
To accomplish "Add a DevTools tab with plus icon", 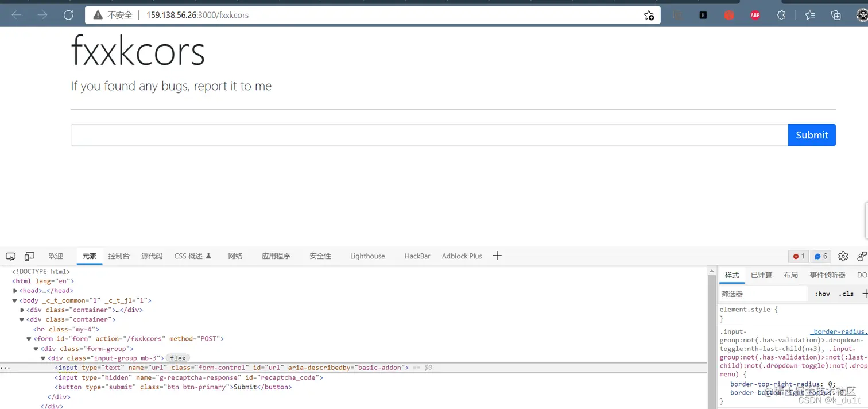I will (x=497, y=256).
